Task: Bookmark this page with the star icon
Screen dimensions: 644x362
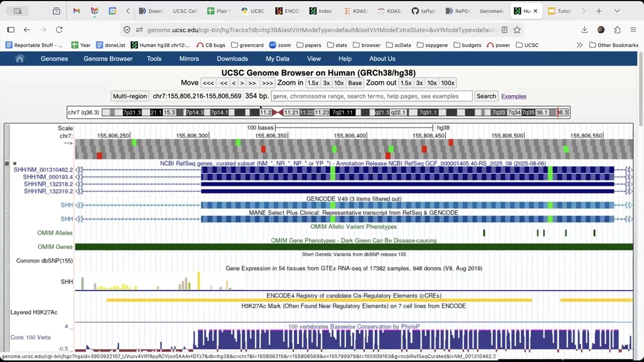Action: click(517, 30)
